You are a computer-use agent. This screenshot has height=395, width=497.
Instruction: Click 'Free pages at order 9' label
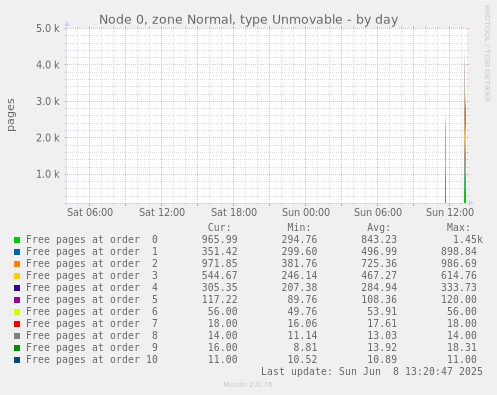92,348
